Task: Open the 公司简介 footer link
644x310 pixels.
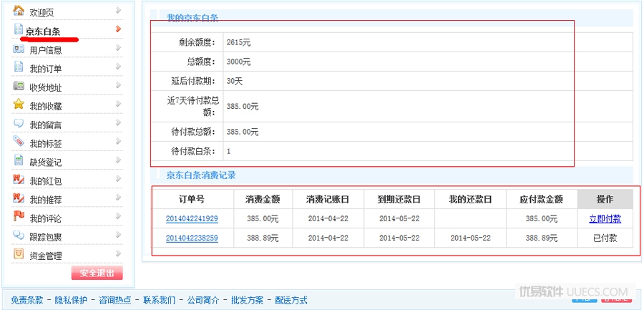Action: click(203, 300)
